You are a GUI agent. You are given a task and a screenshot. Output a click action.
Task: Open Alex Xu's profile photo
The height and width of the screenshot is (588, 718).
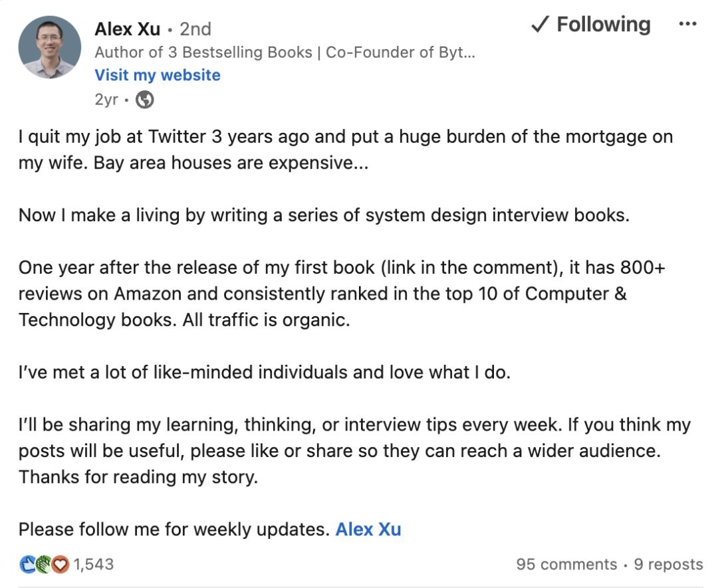tap(49, 47)
